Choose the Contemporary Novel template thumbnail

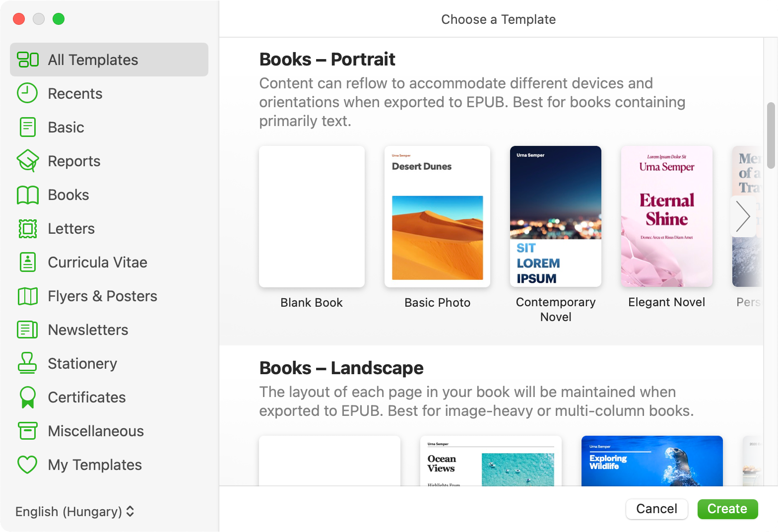[556, 216]
